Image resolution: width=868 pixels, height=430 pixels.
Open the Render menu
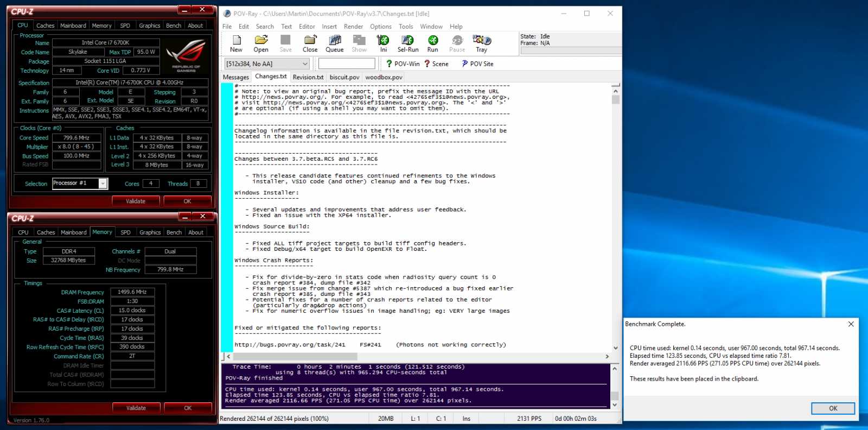pos(353,27)
